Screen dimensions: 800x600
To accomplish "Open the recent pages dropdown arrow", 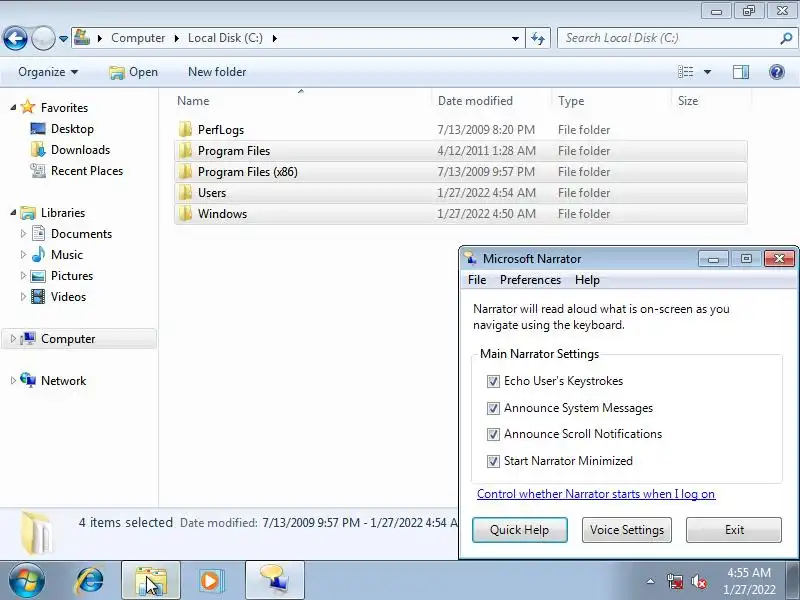I will point(63,39).
